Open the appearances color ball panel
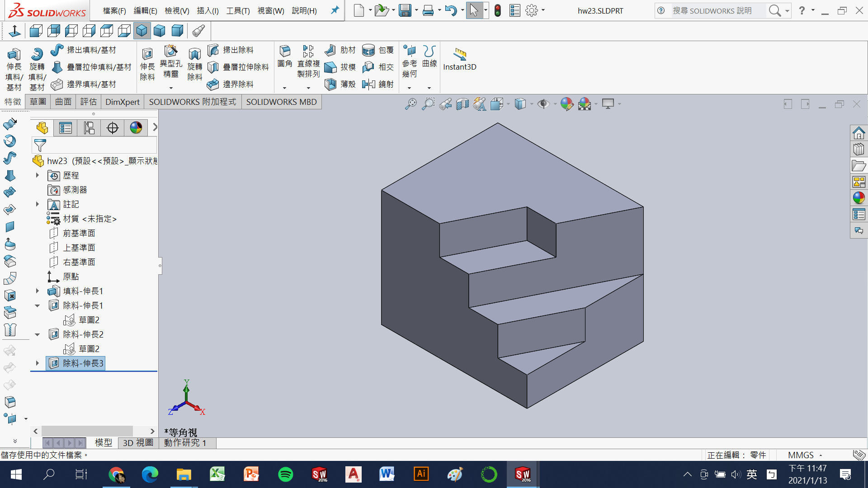This screenshot has width=868, height=488. (859, 198)
